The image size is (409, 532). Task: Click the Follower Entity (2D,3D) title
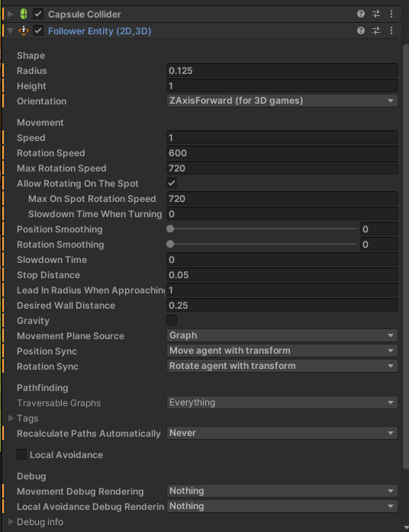point(99,31)
